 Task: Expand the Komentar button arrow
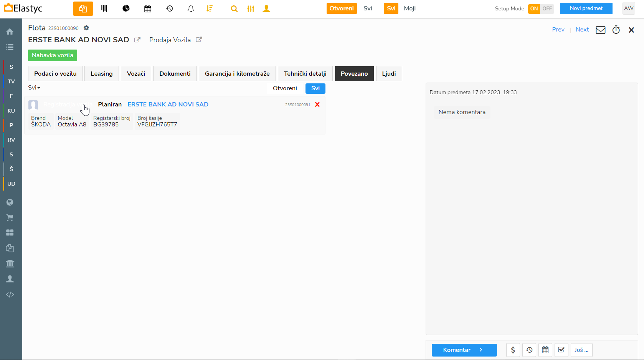point(481,350)
